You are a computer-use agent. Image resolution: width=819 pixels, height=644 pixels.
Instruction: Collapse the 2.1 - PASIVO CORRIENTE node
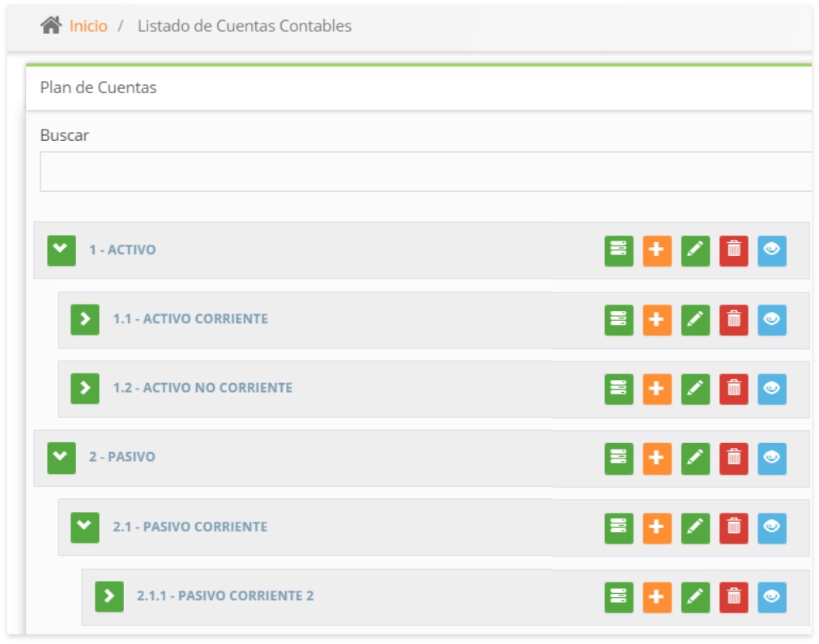(85, 527)
